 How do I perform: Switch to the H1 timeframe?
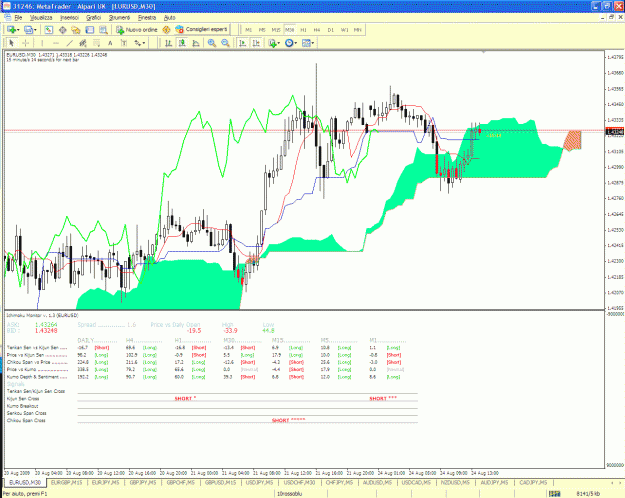point(303,30)
